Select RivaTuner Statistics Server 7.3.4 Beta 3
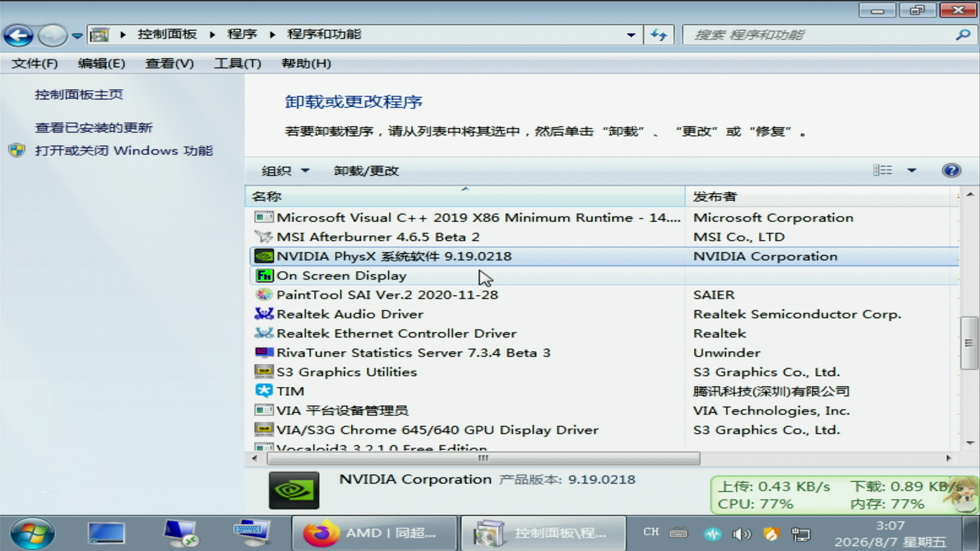The image size is (980, 551). pyautogui.click(x=413, y=352)
